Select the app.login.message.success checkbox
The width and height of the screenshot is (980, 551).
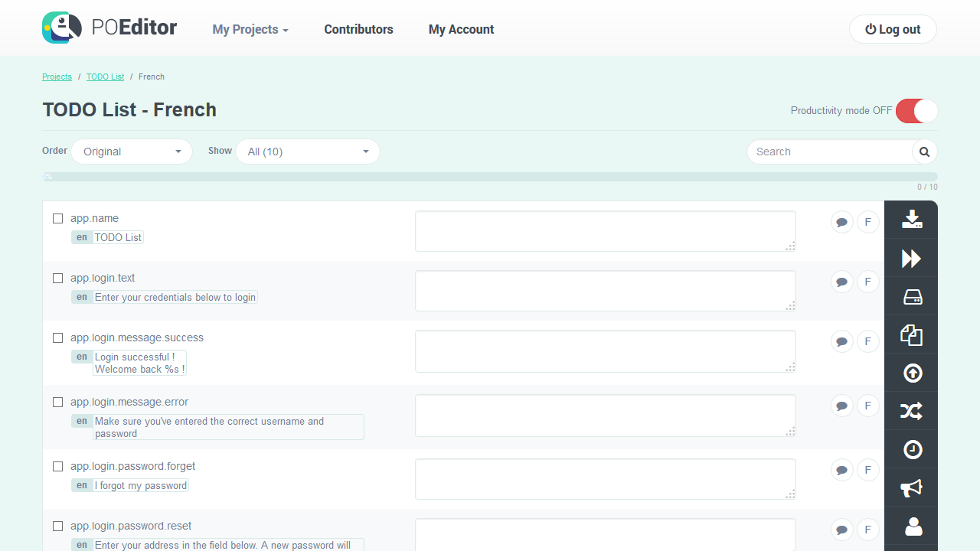[57, 337]
